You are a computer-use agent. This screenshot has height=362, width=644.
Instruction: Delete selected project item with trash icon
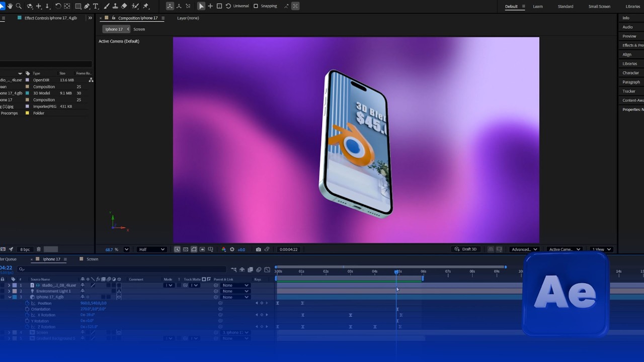(39, 249)
